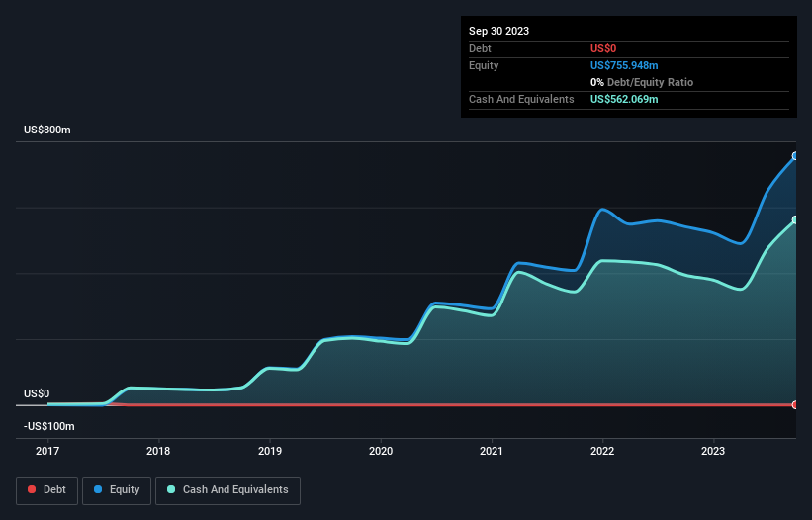Click the US$562.069m cash value
Viewport: 812px width, 520px height.
pos(624,99)
